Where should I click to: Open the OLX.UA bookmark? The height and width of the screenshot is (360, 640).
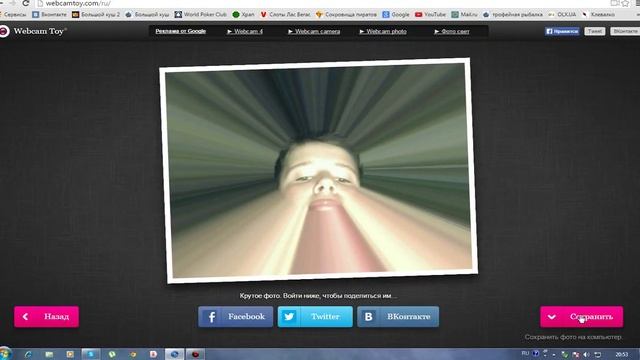[562, 14]
